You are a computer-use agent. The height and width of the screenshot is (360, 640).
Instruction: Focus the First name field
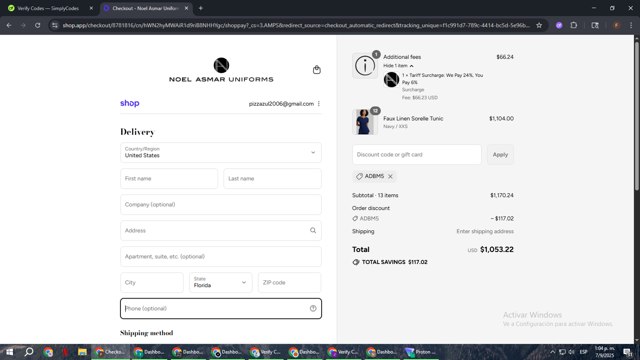click(169, 179)
